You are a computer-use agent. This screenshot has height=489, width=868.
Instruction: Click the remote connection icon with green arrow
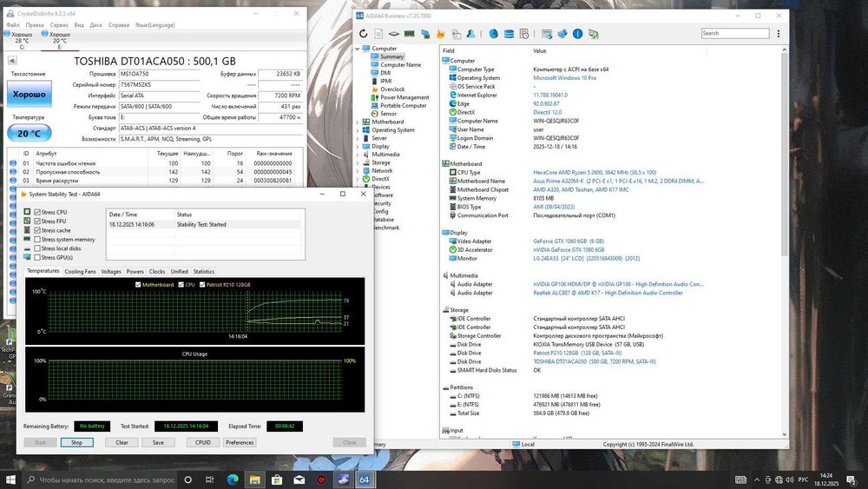pyautogui.click(x=594, y=34)
